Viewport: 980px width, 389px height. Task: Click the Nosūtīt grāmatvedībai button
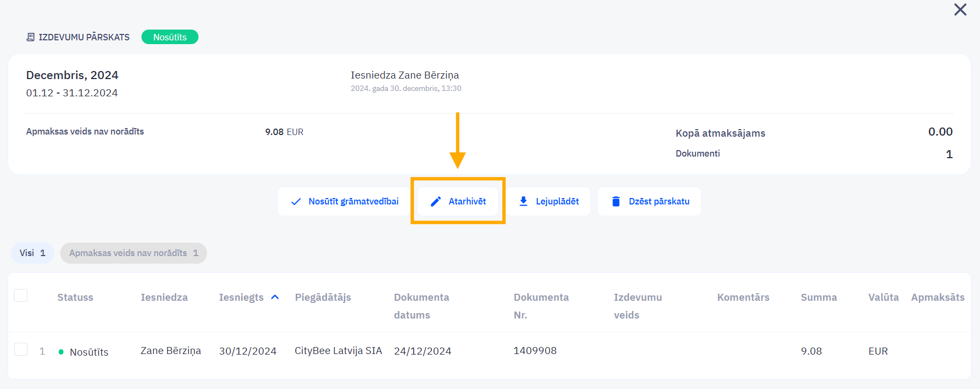[344, 201]
